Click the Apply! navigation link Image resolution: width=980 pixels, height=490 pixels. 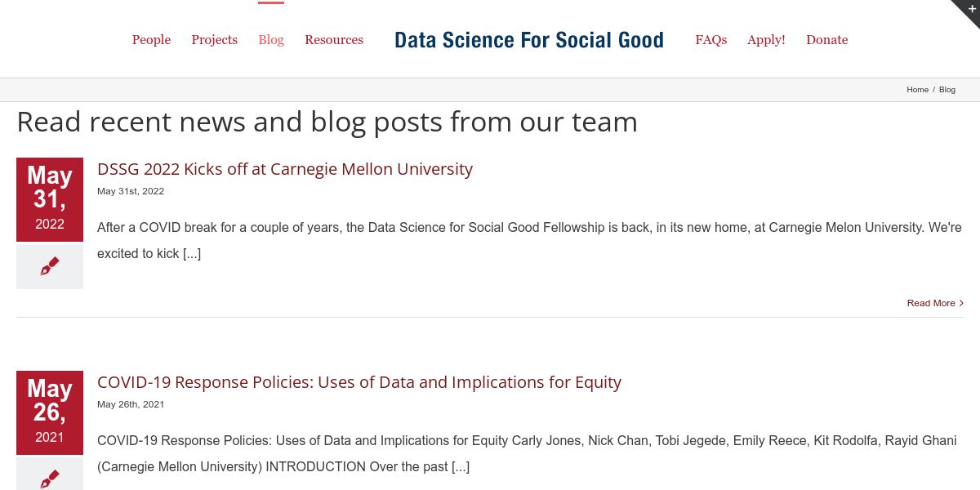click(x=766, y=39)
